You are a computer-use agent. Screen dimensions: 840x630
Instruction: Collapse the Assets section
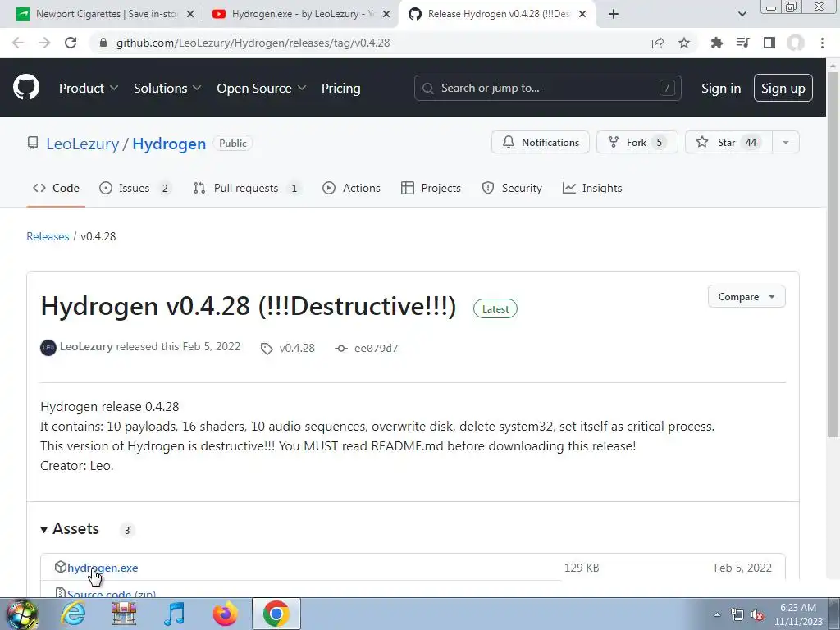pos(70,529)
